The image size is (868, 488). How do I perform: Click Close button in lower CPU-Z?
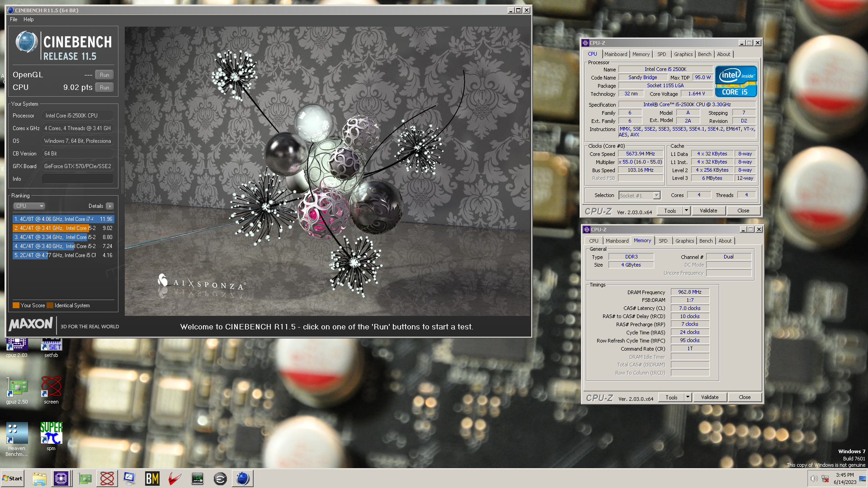pyautogui.click(x=745, y=397)
